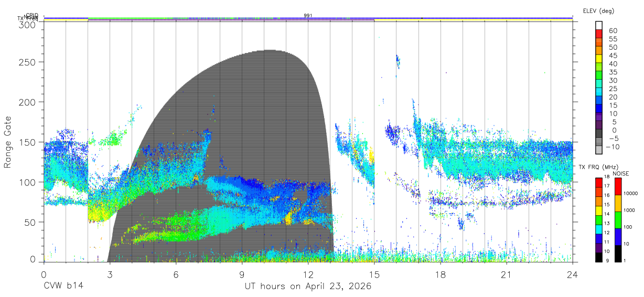Pick the yellow swatch between TX FRQ 14 and 15
This screenshot has height=297, width=644.
(598, 211)
